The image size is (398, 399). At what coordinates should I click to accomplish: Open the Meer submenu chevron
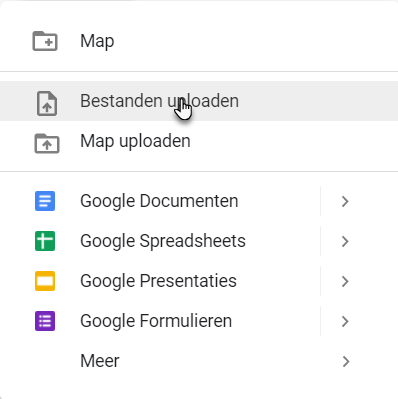click(346, 361)
